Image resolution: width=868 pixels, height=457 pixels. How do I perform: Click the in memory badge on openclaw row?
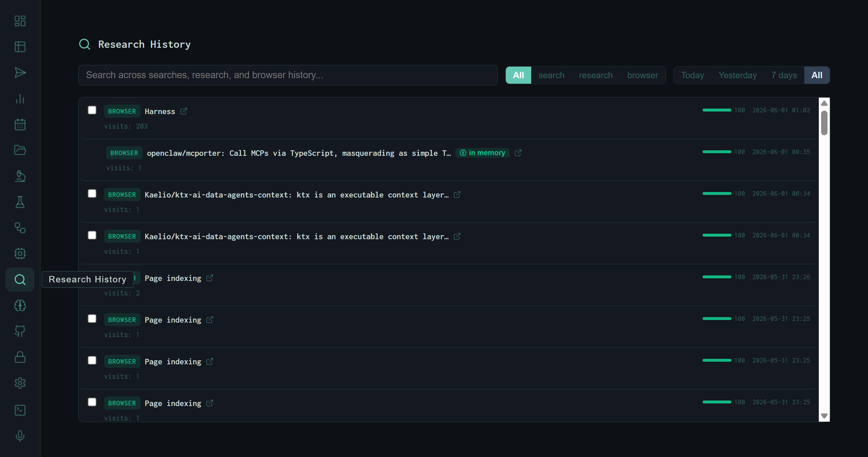[483, 153]
